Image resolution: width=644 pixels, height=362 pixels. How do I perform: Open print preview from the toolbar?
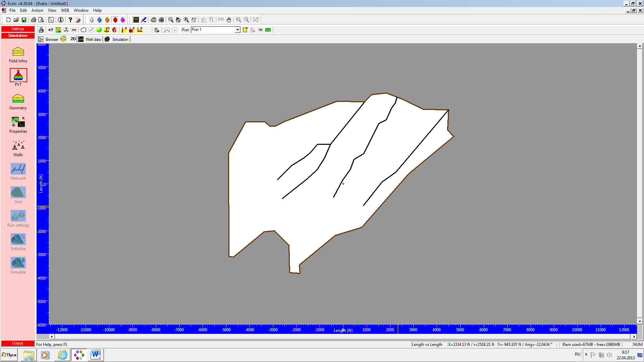41,20
